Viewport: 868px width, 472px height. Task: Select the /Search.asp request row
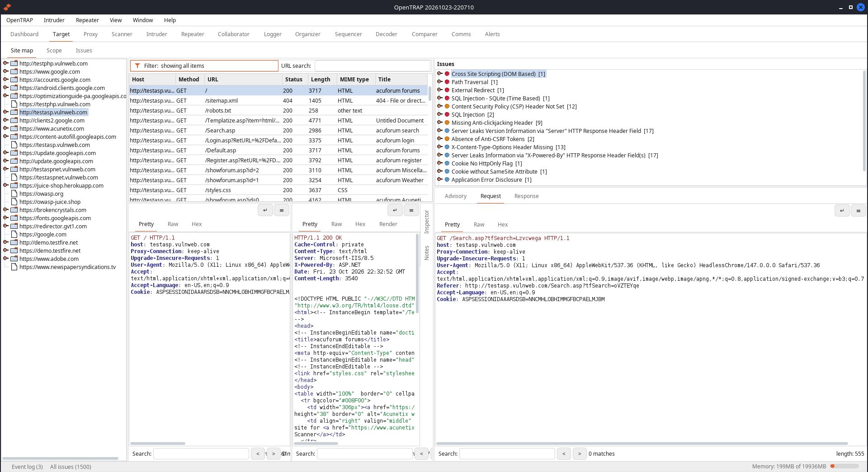(278, 131)
